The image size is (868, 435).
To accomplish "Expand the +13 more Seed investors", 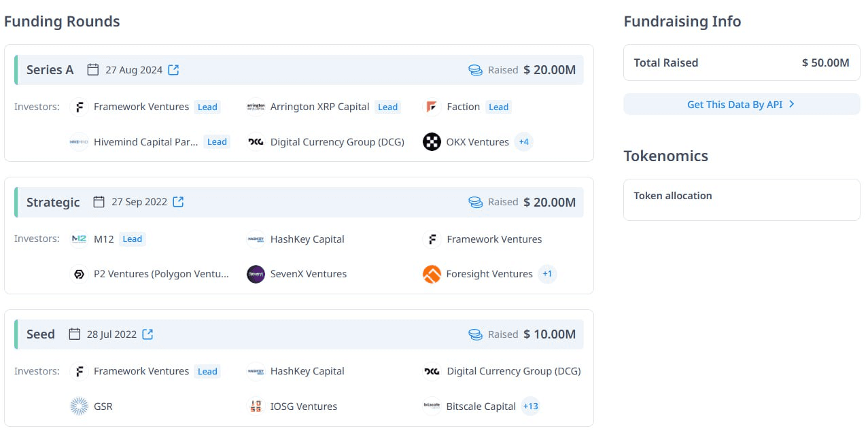I will point(530,406).
